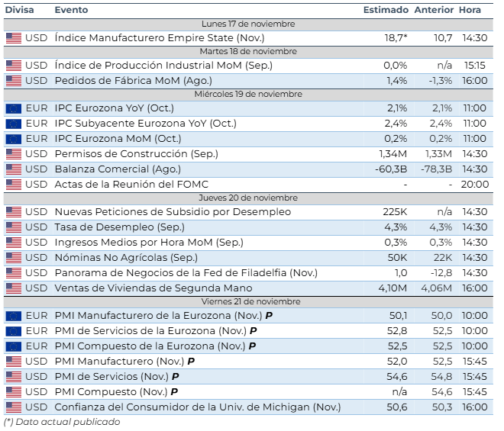Click the US flag beside Empire State index
This screenshot has height=431, width=504.
(14, 37)
